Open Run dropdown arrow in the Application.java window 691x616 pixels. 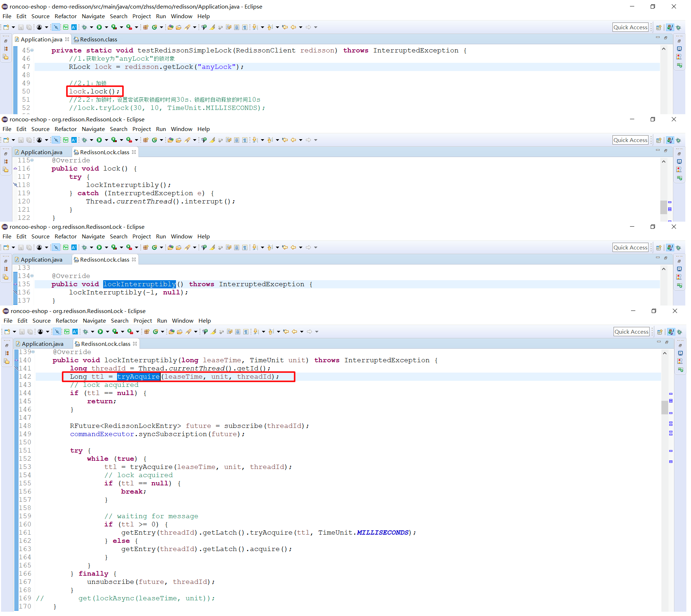coord(106,27)
